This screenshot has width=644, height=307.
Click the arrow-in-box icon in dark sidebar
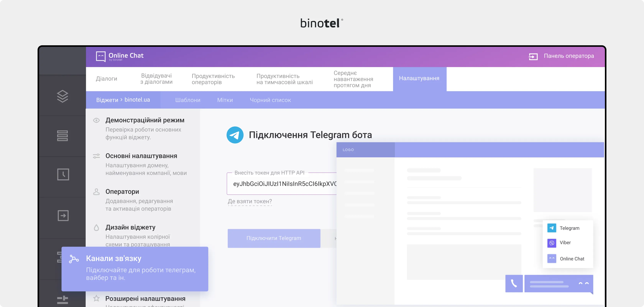tap(63, 215)
